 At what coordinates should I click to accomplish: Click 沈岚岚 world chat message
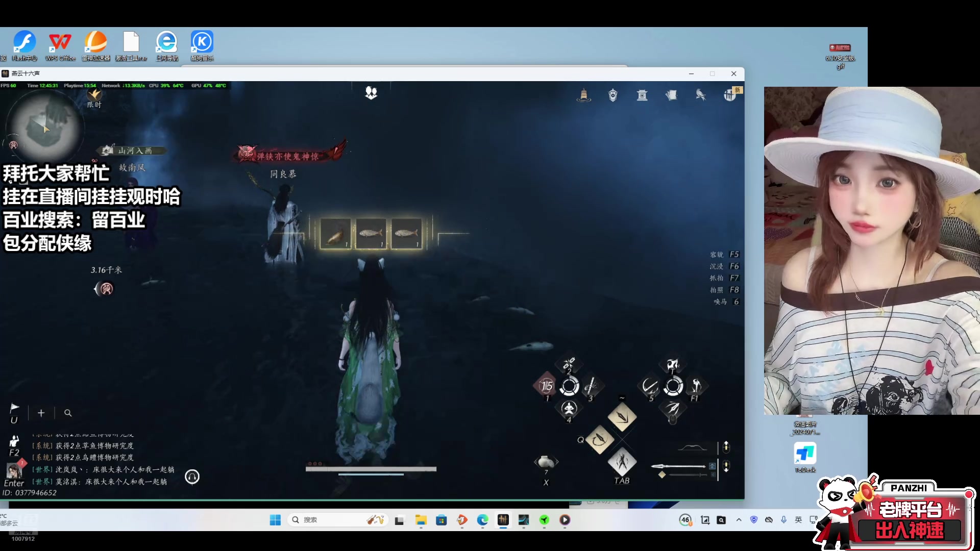pos(103,469)
